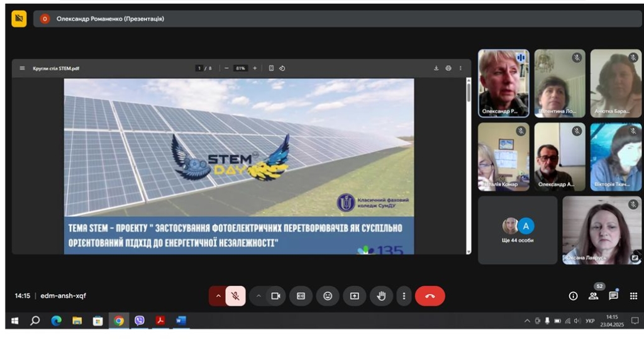
Task: Raise your hand in the meeting
Action: [x=381, y=296]
